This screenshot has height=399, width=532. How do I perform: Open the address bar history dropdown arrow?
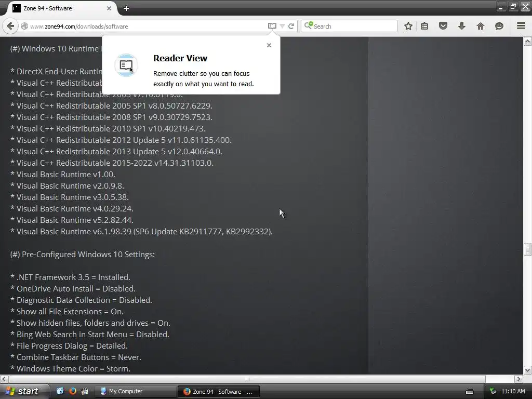[x=282, y=26]
